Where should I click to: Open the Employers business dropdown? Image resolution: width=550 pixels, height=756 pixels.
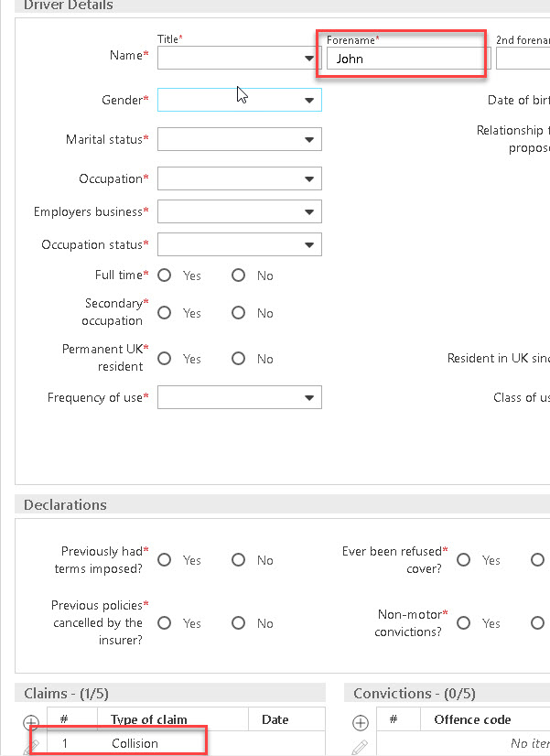240,211
